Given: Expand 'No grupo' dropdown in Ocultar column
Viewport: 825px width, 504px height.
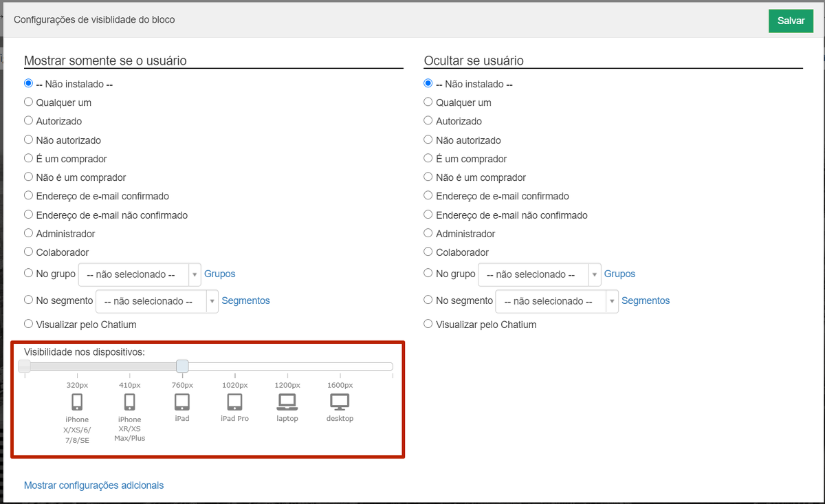Looking at the screenshot, I should tap(539, 274).
